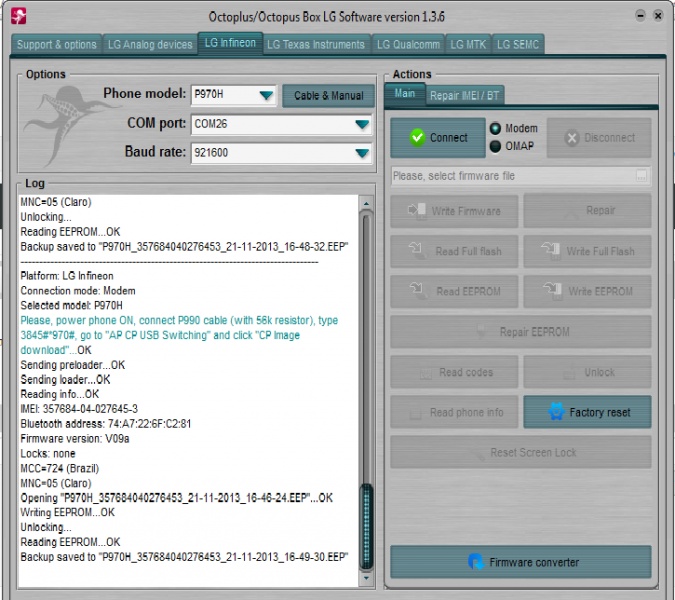Click the Repair button

[x=587, y=211]
